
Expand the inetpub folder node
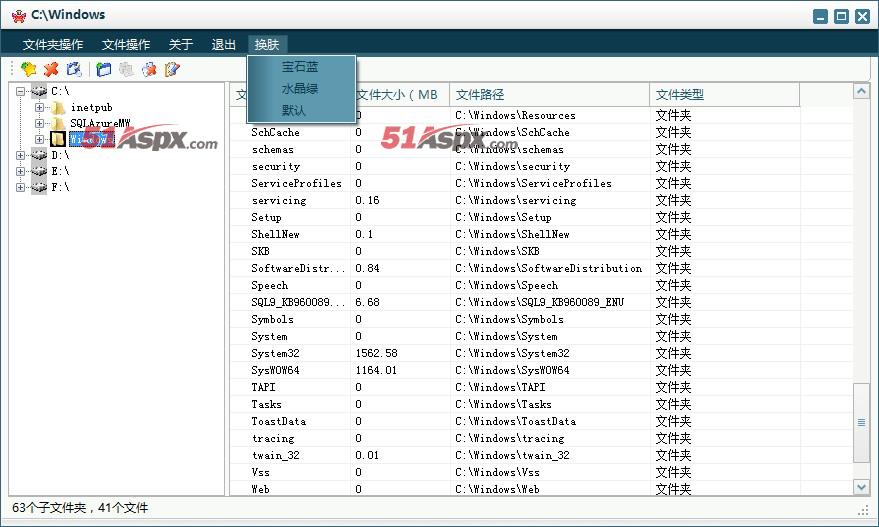coord(39,107)
